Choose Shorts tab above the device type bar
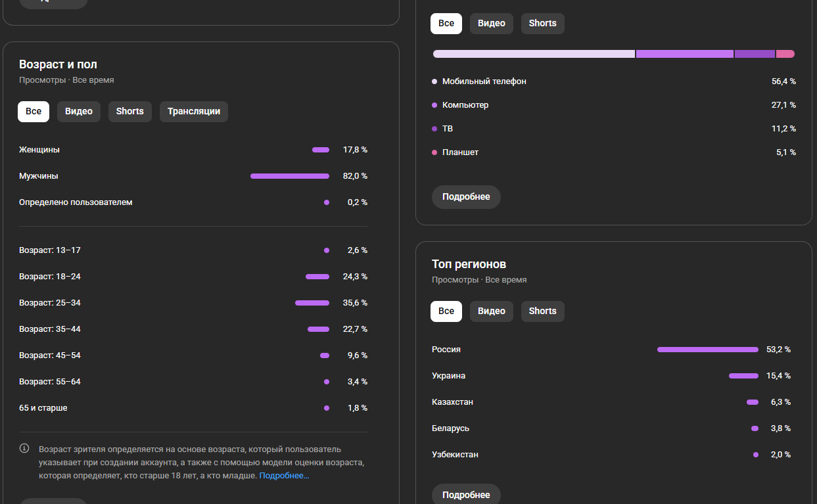This screenshot has width=817, height=504. click(543, 23)
